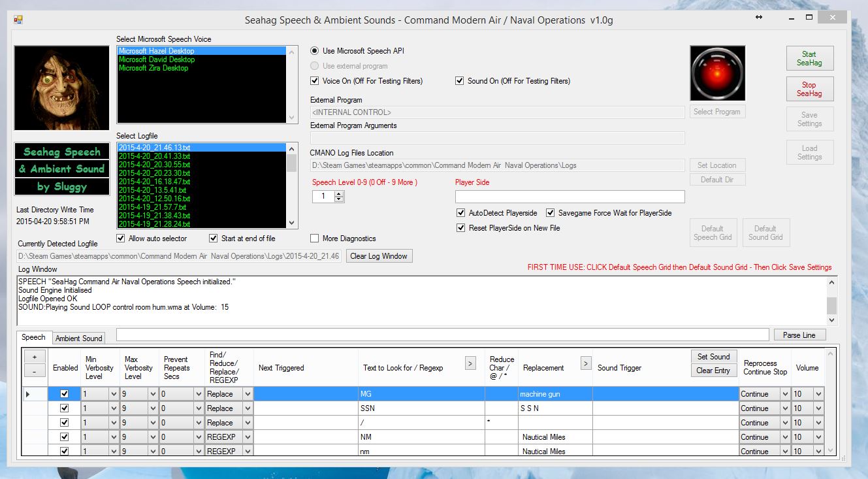
Task: Uncheck Allow auto selector
Action: click(x=121, y=239)
